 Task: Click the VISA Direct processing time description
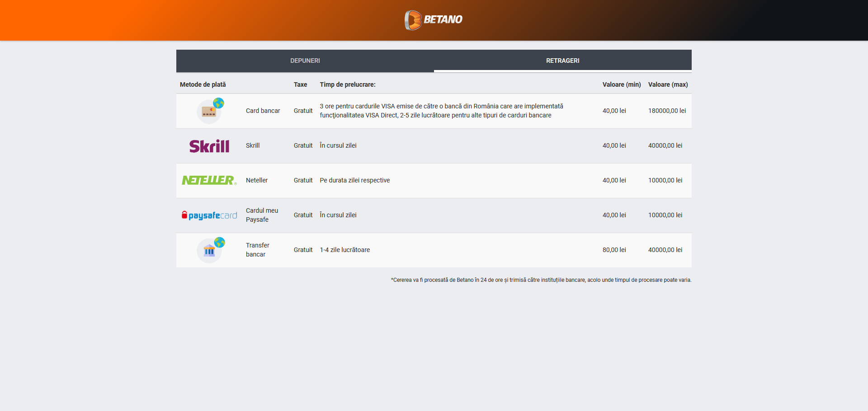[442, 111]
